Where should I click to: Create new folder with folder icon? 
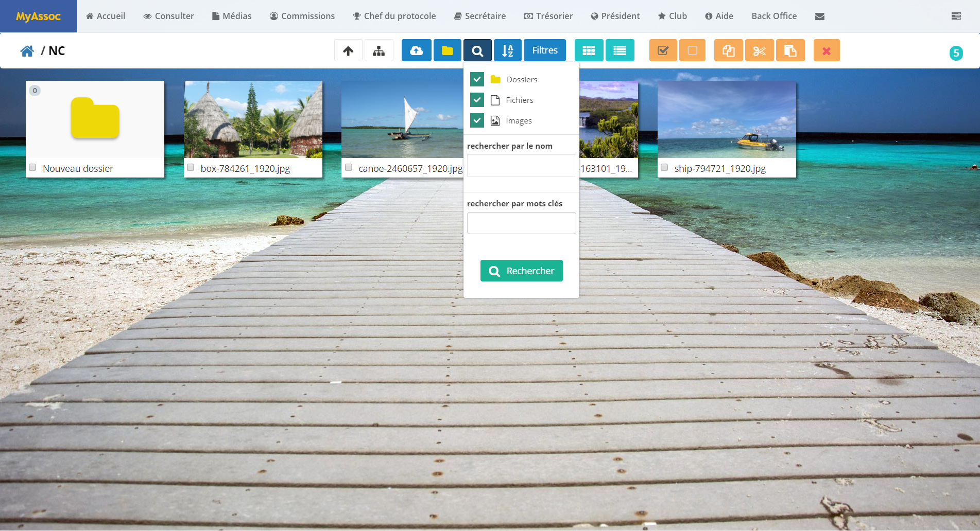pos(448,50)
